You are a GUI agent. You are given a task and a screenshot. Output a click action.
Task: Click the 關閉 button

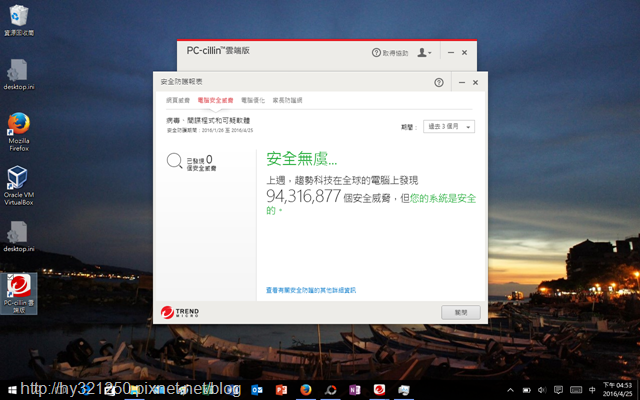pos(461,313)
